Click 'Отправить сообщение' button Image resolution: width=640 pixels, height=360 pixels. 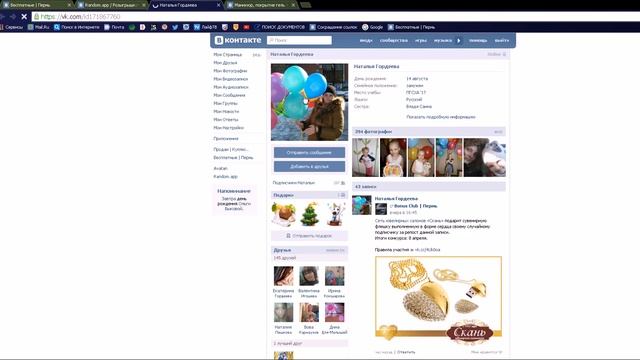coord(309,153)
